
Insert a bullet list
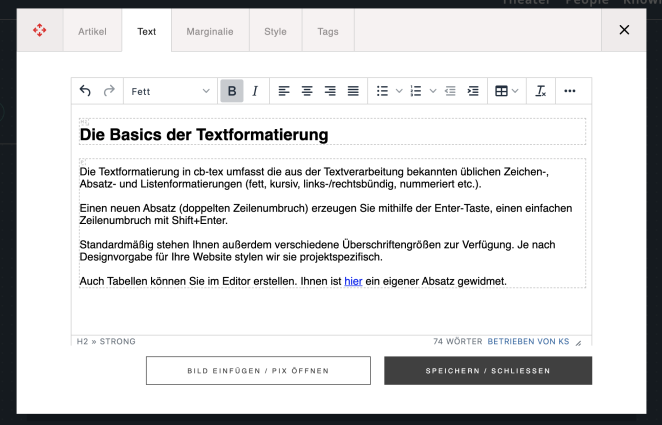(382, 91)
